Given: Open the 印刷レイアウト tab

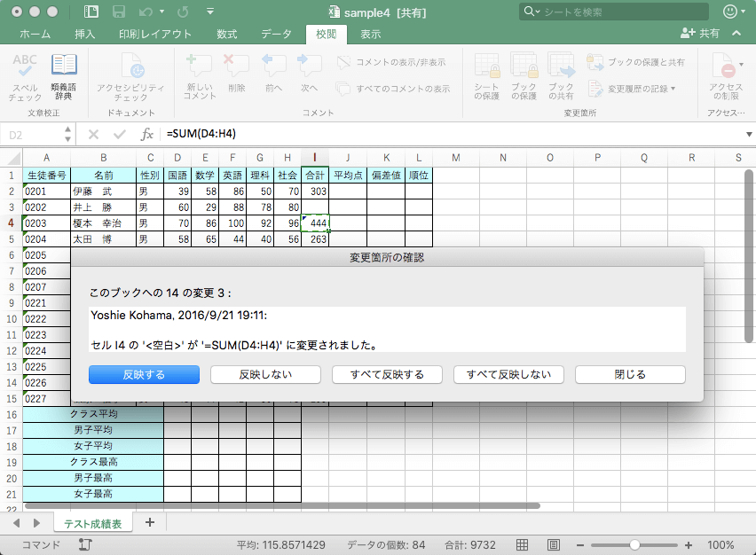Looking at the screenshot, I should tap(155, 34).
